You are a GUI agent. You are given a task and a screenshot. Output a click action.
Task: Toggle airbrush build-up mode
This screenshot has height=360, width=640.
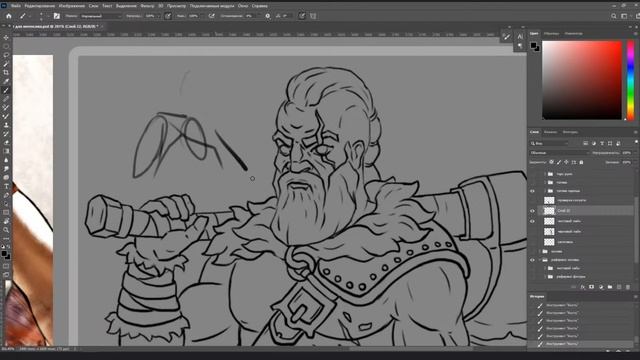211,16
